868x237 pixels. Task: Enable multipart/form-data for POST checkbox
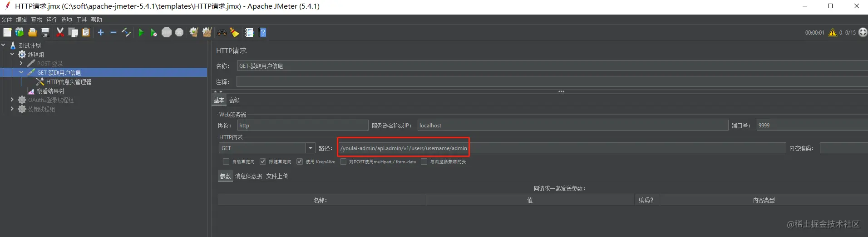[x=343, y=161]
